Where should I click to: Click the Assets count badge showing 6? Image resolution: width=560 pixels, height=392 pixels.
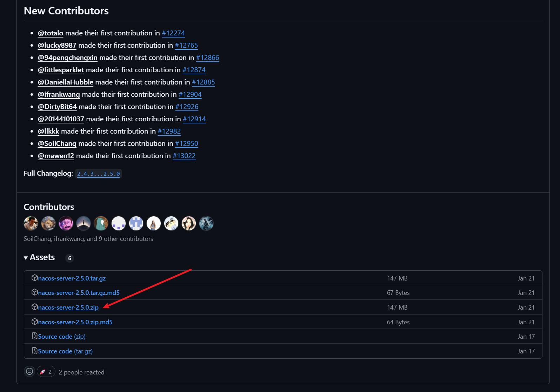click(x=69, y=258)
